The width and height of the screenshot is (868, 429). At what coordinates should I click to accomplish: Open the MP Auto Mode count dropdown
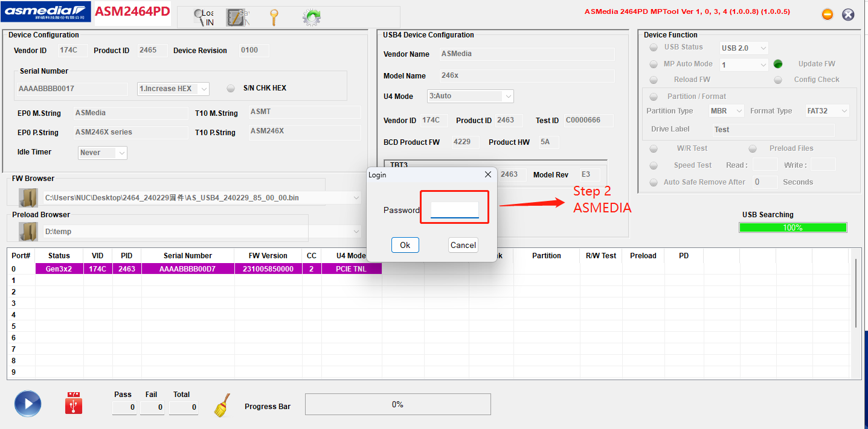(x=744, y=65)
